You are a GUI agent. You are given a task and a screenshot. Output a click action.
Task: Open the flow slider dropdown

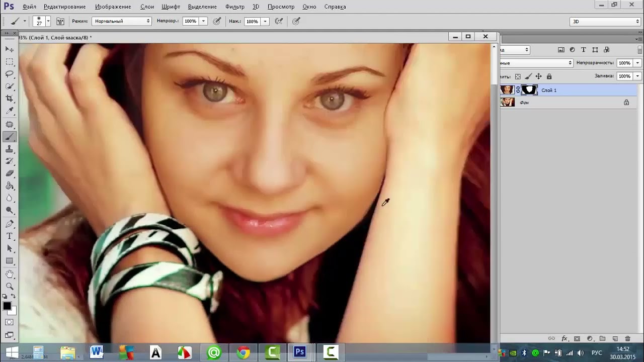tap(265, 21)
